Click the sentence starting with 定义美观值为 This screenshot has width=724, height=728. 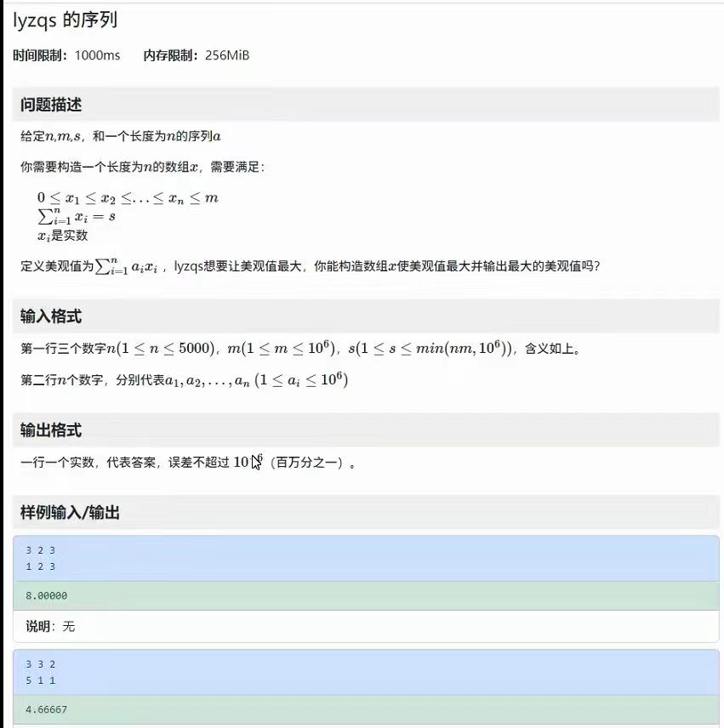pyautogui.click(x=311, y=266)
